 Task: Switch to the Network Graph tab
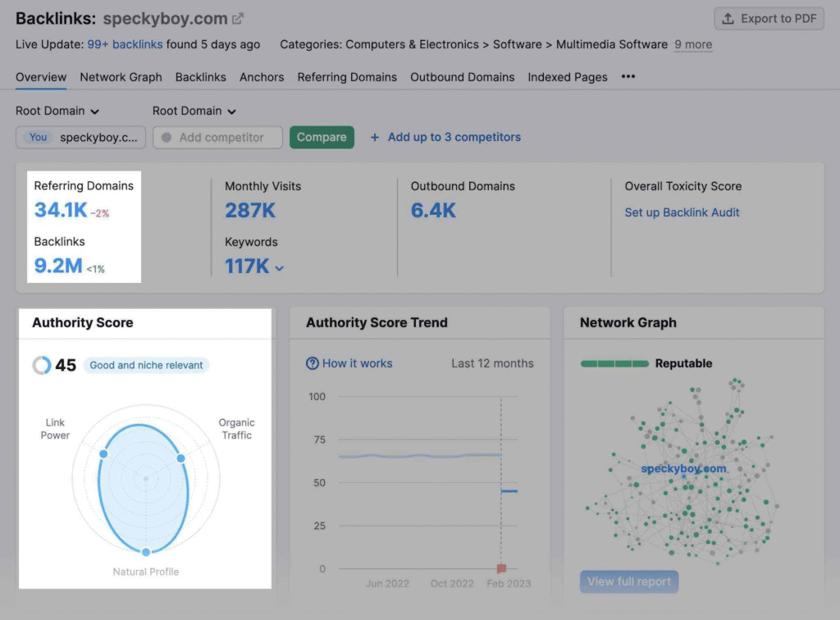(x=120, y=76)
